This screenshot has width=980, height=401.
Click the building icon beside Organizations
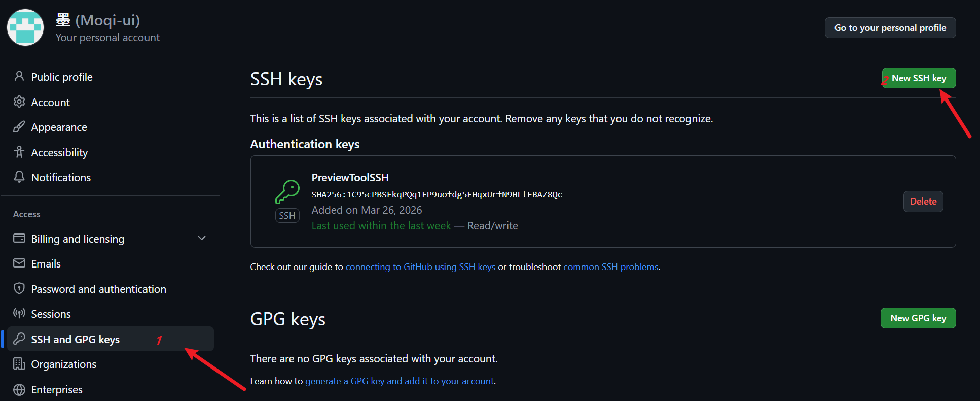tap(19, 363)
